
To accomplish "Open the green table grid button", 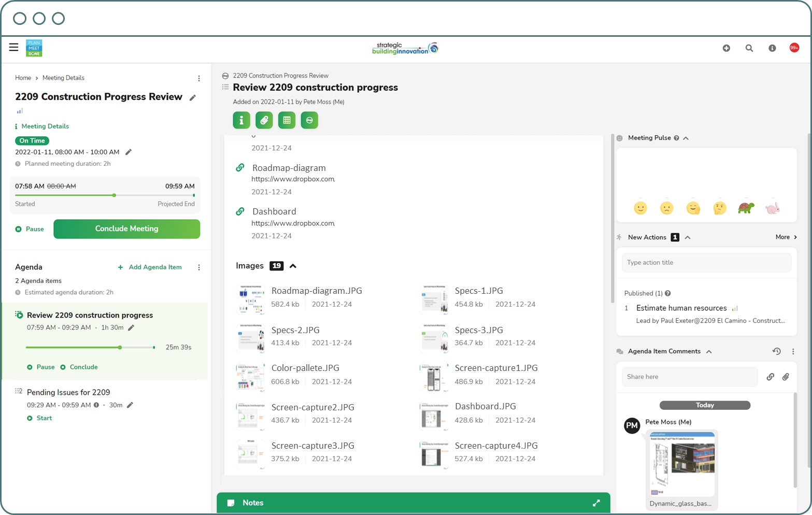I will (287, 120).
